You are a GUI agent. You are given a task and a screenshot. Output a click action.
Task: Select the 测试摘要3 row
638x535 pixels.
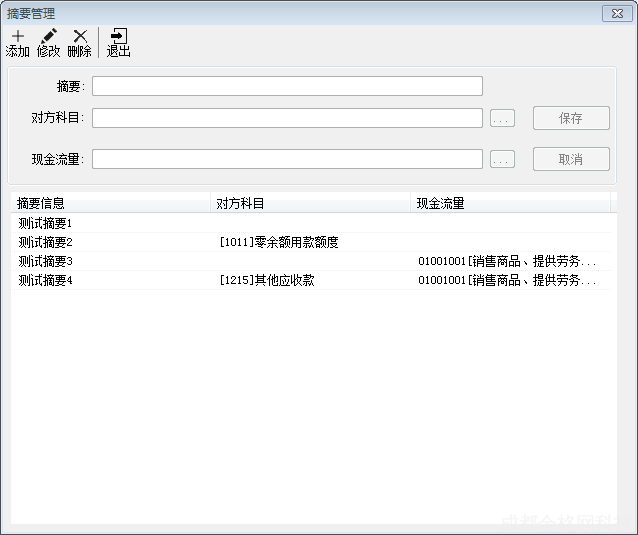click(x=46, y=261)
